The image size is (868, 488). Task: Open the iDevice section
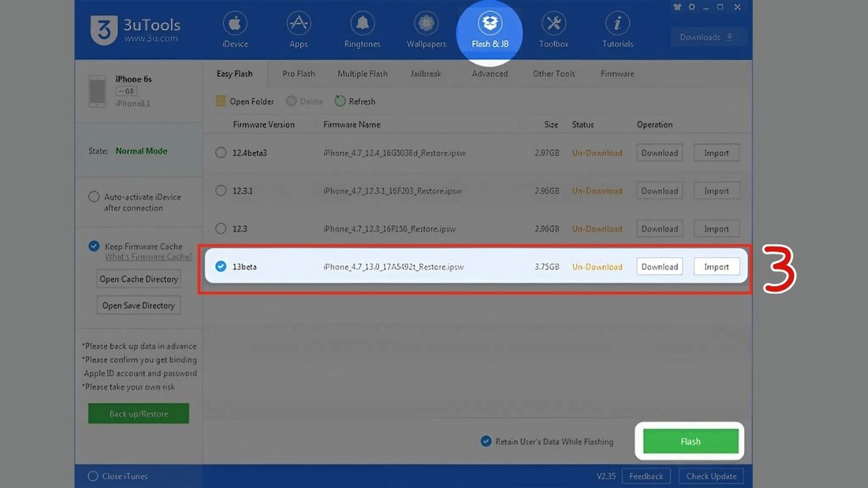[x=234, y=29]
